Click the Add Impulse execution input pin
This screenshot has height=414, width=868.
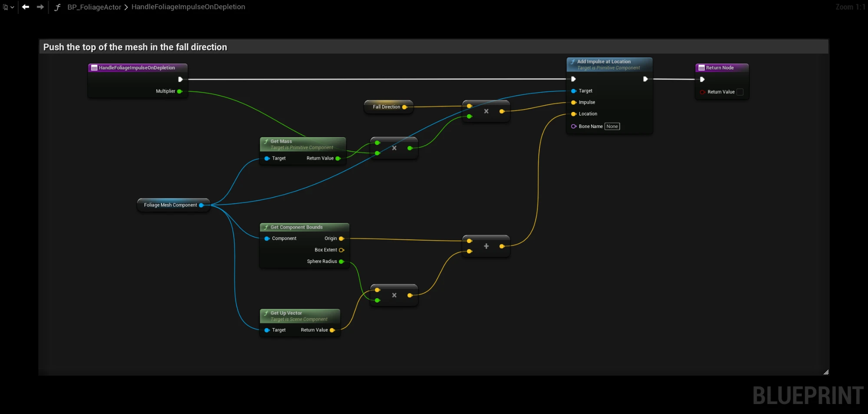(x=573, y=79)
